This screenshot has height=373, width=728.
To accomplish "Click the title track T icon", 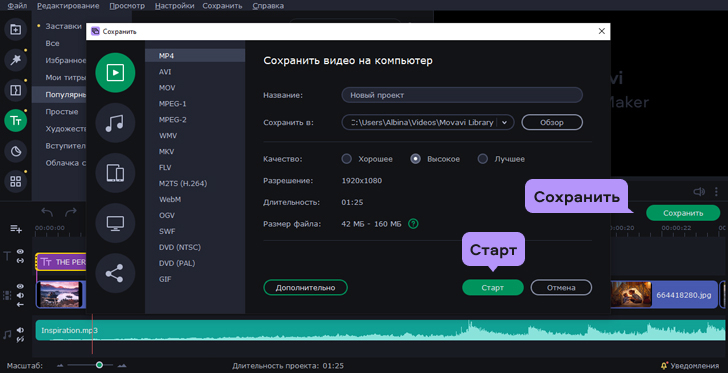I will [7, 256].
